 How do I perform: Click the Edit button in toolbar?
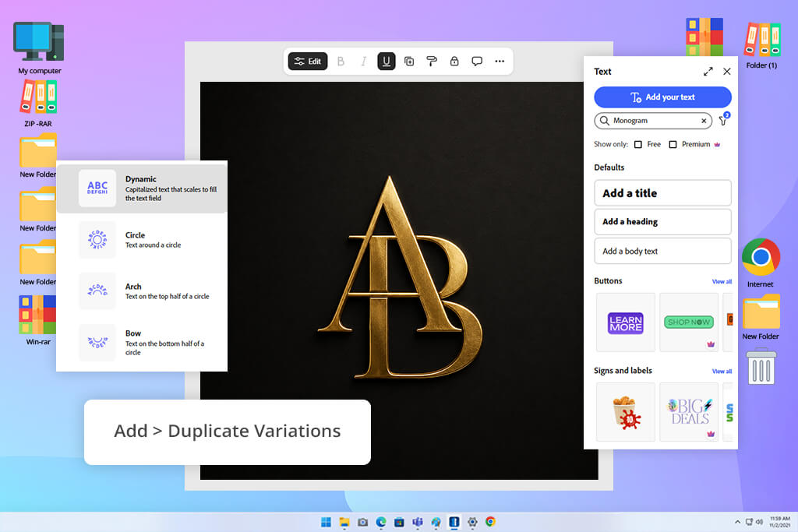point(307,62)
